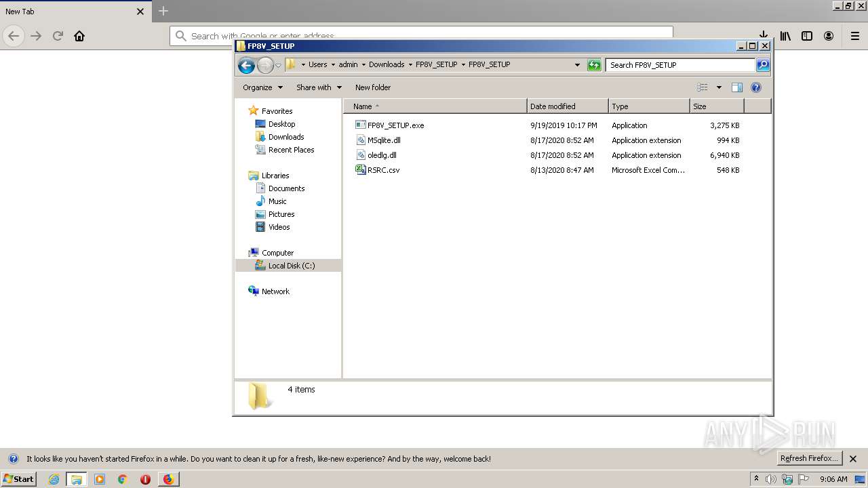868x488 pixels.
Task: Toggle Firefox sidebar icon
Action: pos(807,36)
